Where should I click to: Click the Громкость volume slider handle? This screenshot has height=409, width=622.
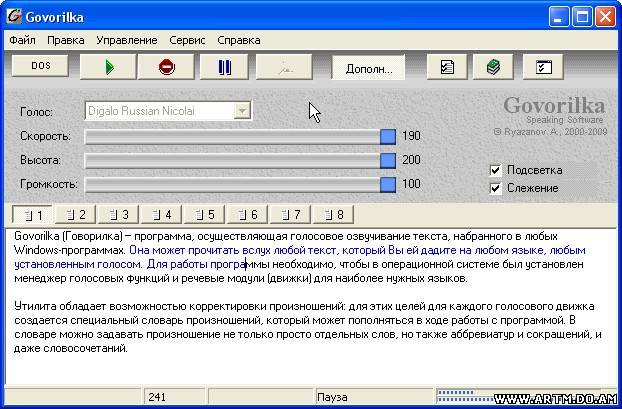click(388, 184)
